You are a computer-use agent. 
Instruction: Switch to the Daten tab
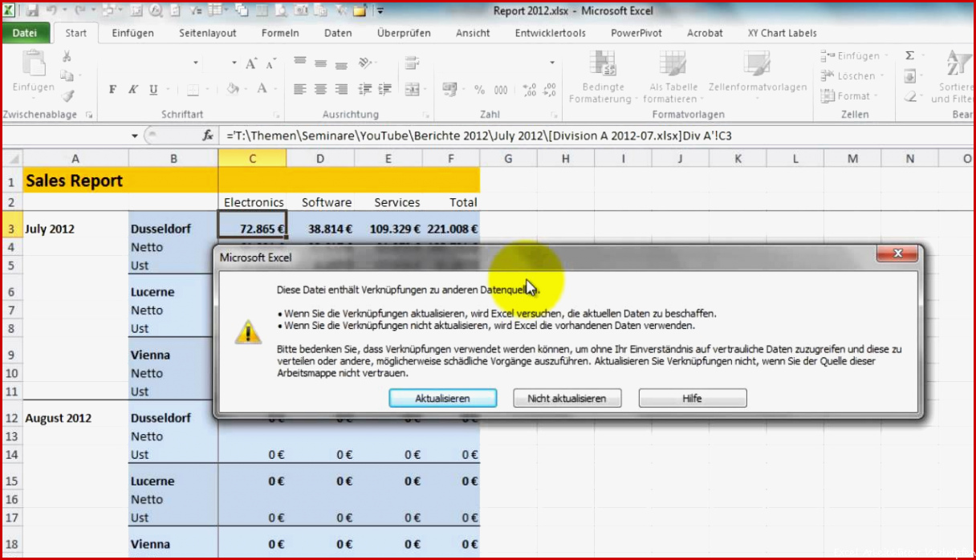click(338, 33)
